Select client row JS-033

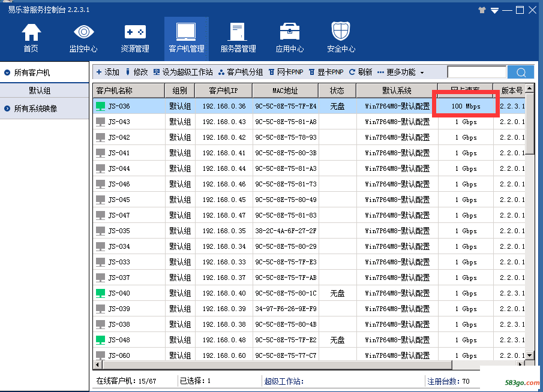[309, 262]
